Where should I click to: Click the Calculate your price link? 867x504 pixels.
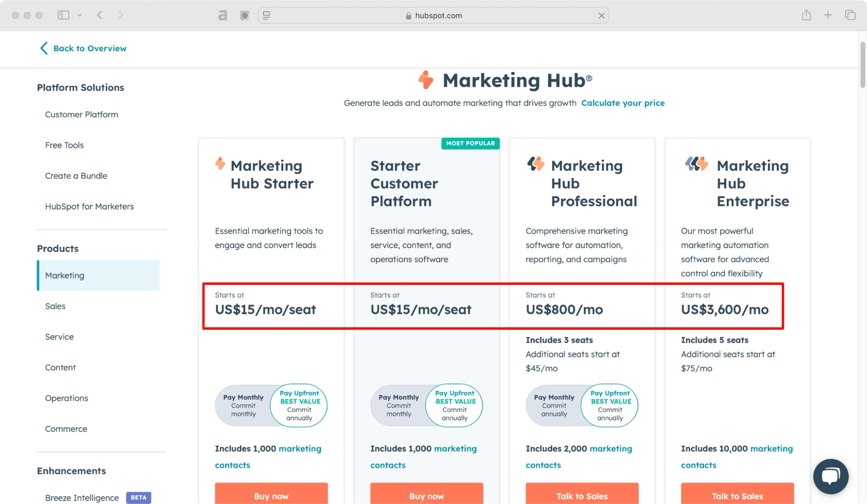[623, 103]
